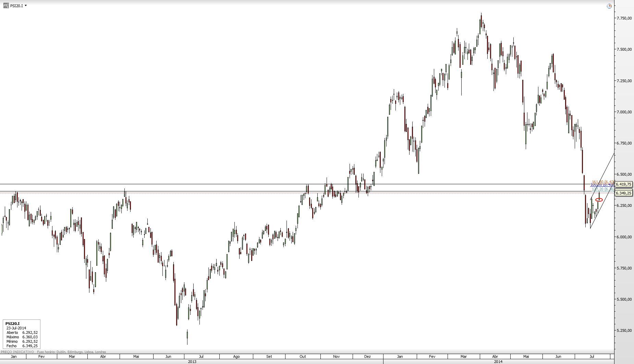This screenshot has height=364, width=634.
Task: Click the 2014 year label on timeline
Action: click(x=498, y=362)
